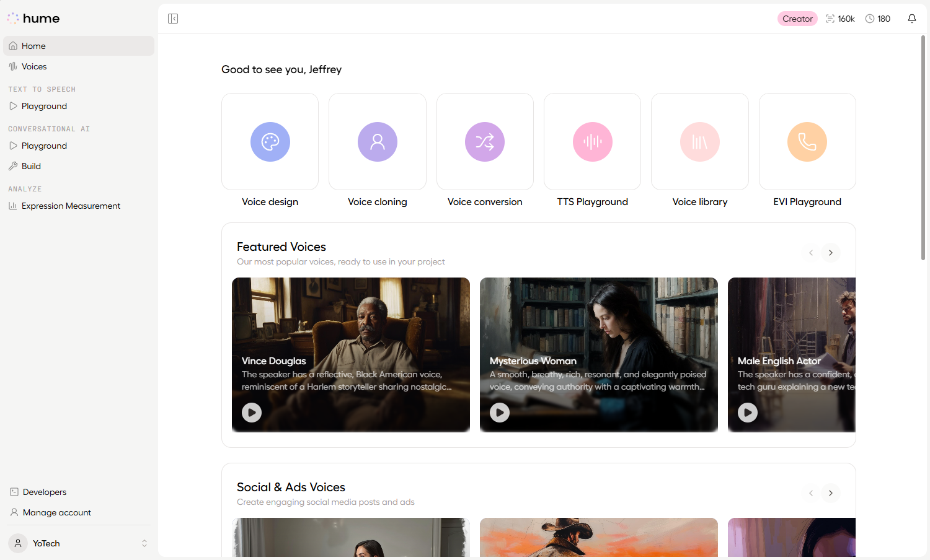Open Conversational AI Playground
The height and width of the screenshot is (560, 930).
(x=79, y=146)
